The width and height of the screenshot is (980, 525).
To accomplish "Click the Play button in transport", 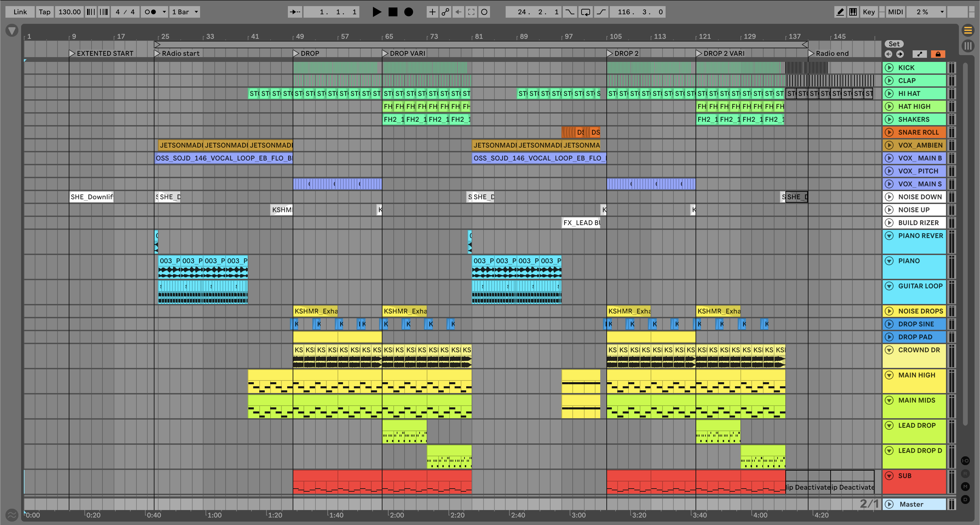I will point(376,12).
